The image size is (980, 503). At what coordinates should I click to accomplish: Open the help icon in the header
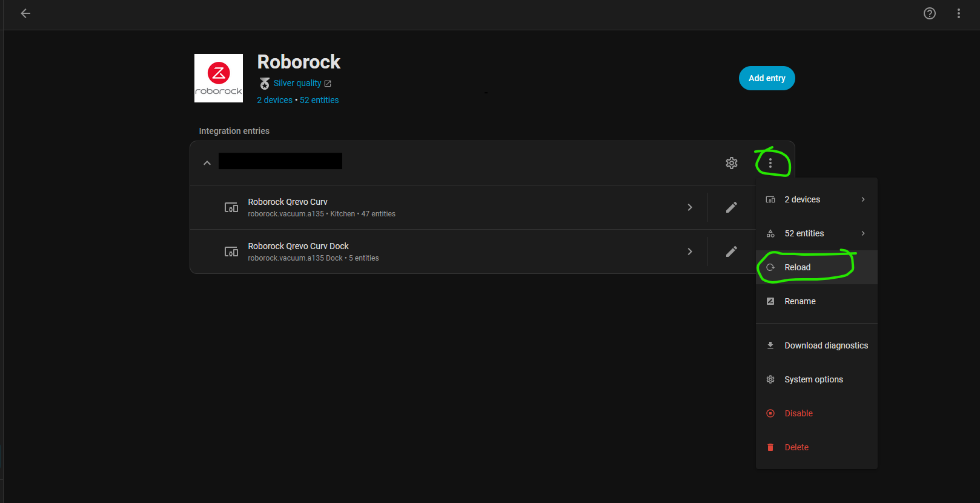point(930,13)
